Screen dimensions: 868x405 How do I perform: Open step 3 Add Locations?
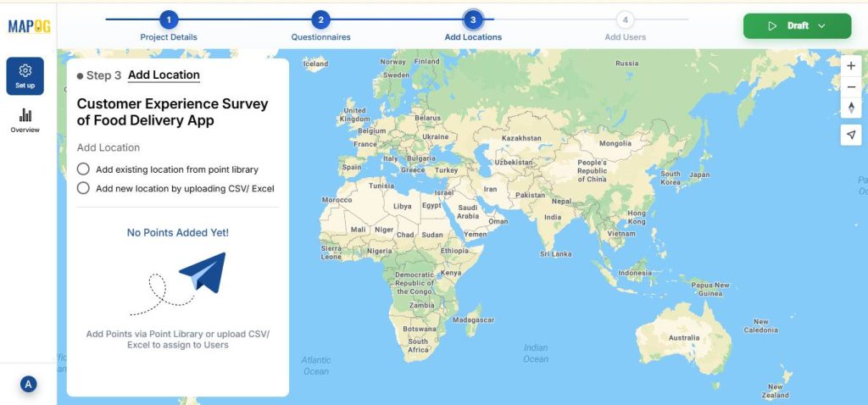[473, 19]
